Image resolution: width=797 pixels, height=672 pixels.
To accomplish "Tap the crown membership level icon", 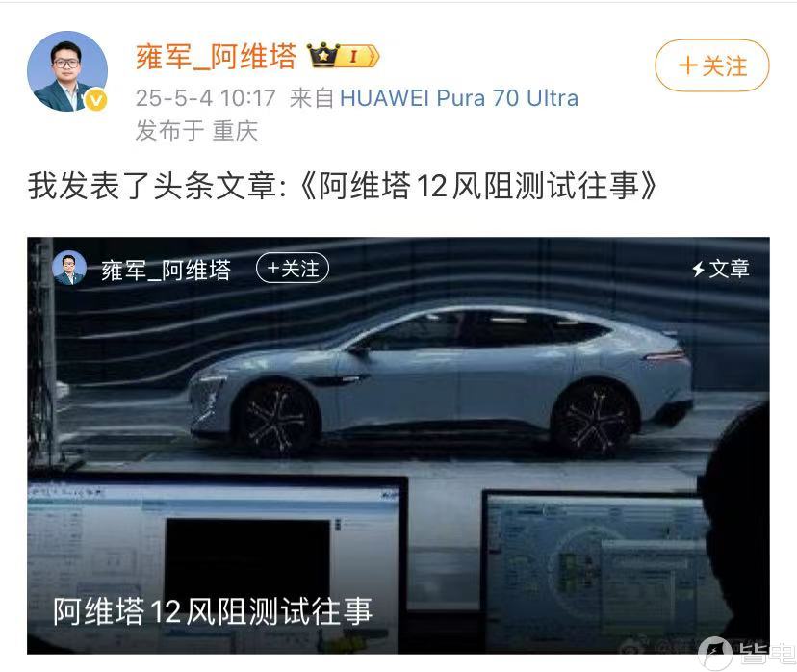I will (343, 56).
